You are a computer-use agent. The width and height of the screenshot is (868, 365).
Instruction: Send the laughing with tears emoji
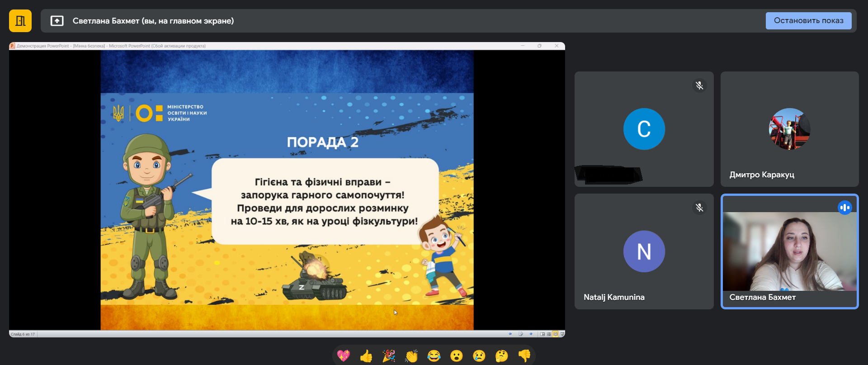(x=434, y=356)
